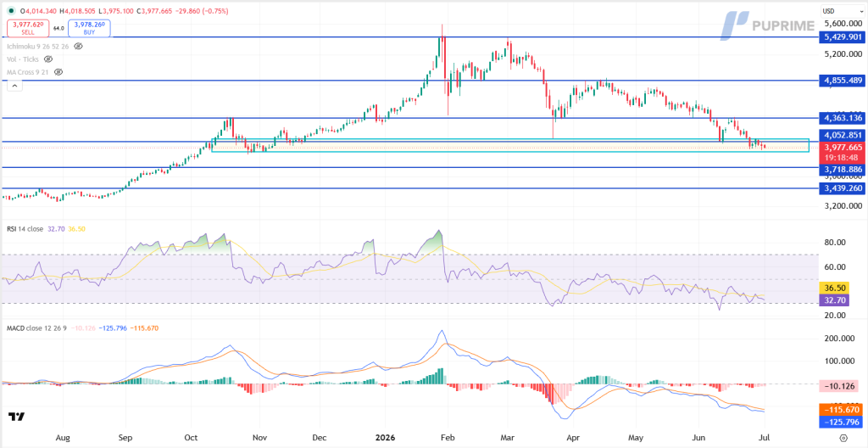The image size is (868, 448).
Task: Click the -29.860 (-0.75%) change value
Action: pyautogui.click(x=202, y=10)
